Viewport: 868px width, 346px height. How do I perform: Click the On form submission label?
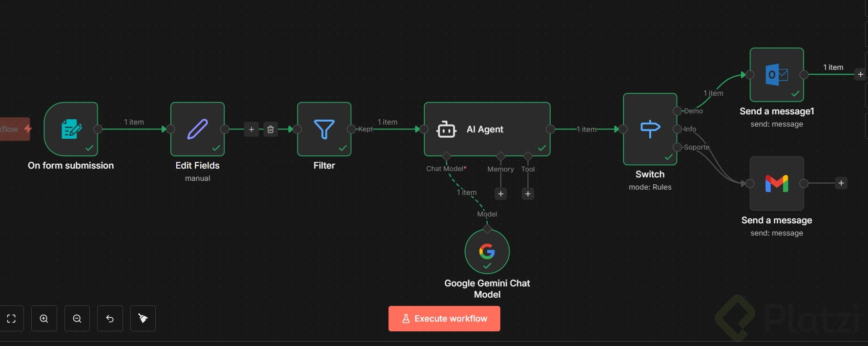[71, 166]
